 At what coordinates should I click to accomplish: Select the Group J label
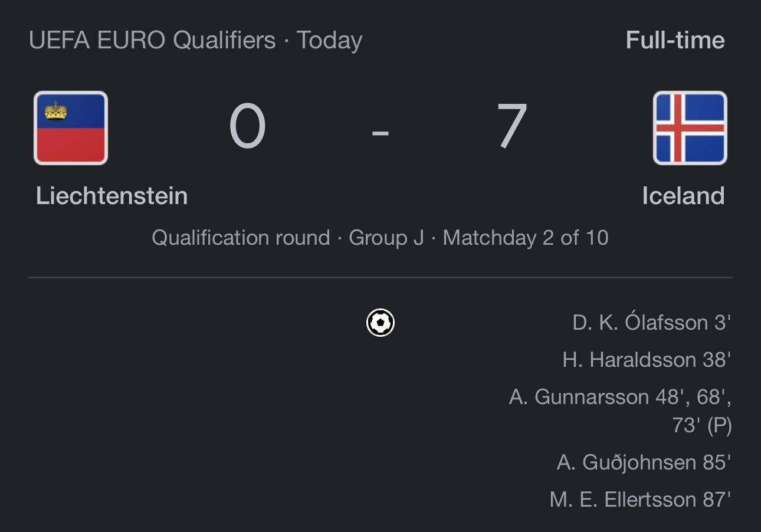386,238
